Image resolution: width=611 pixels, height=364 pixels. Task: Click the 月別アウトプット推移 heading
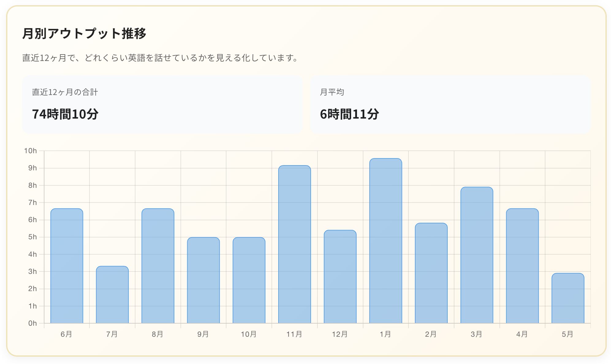click(x=84, y=33)
